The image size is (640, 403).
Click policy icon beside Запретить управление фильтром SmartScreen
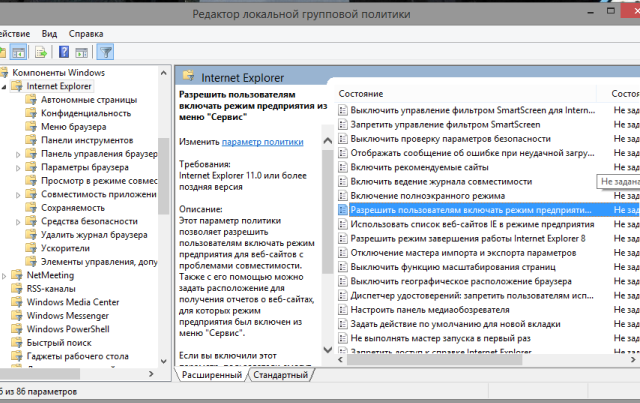343,124
